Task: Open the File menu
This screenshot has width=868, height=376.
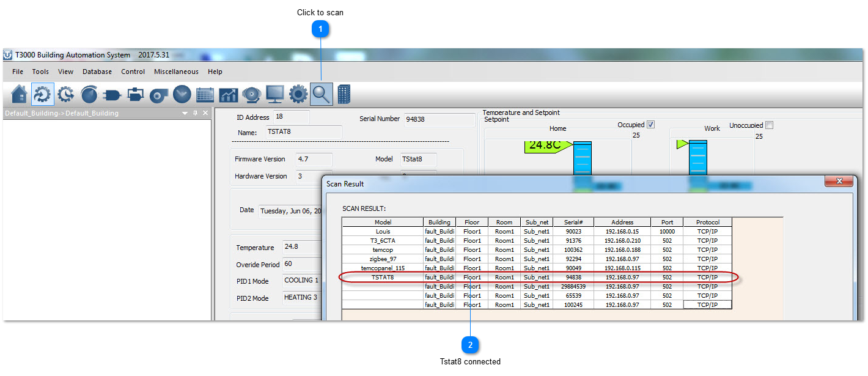Action: (18, 72)
